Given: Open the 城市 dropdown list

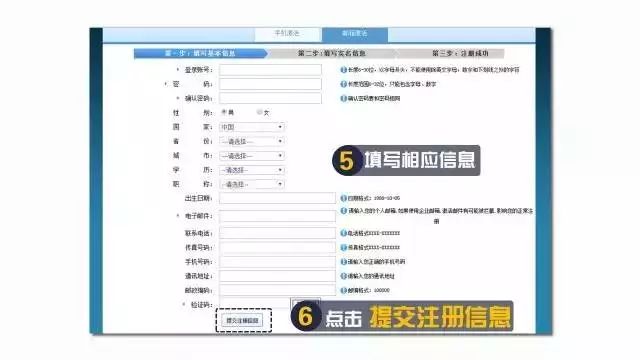Looking at the screenshot, I should [252, 156].
